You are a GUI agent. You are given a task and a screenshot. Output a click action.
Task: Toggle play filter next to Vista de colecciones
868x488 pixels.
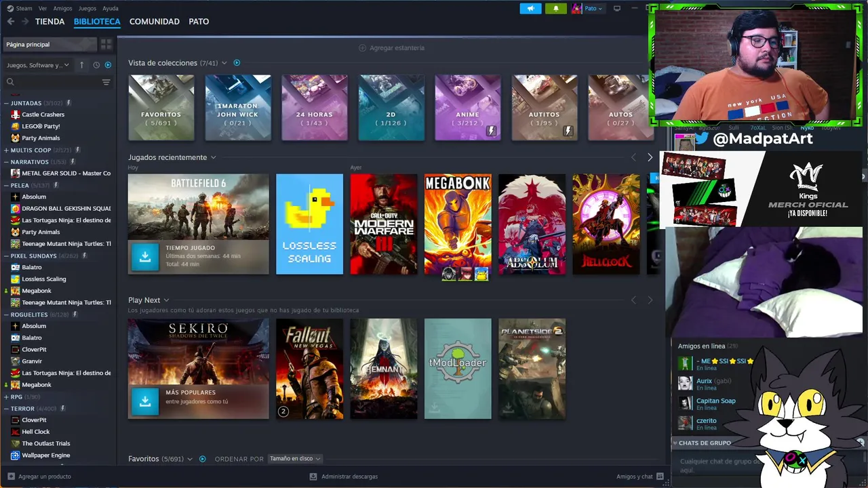237,63
